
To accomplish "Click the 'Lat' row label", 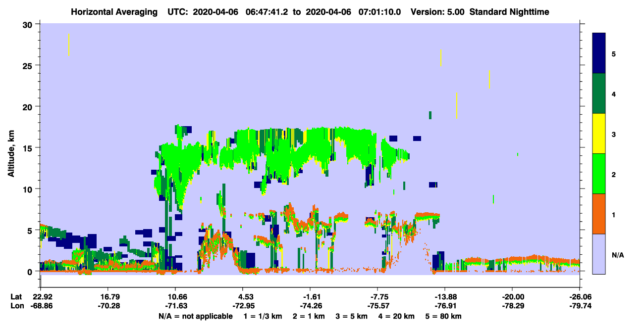I will [x=16, y=297].
